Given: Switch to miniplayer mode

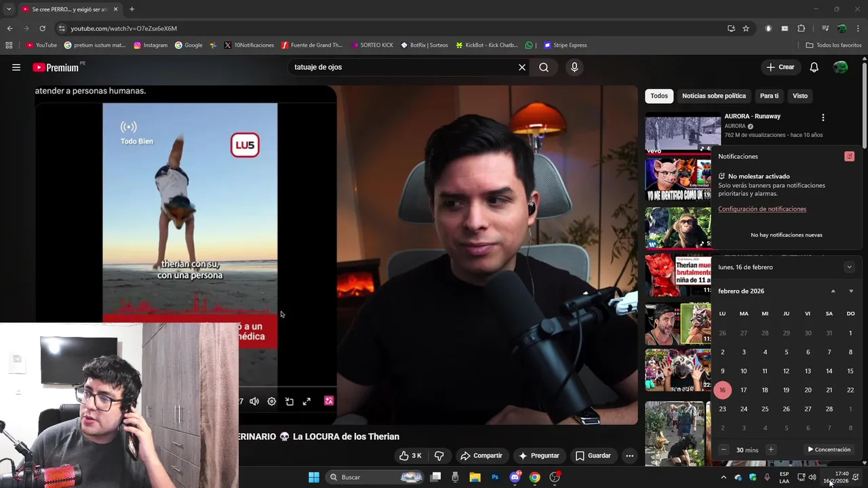Looking at the screenshot, I should (290, 401).
